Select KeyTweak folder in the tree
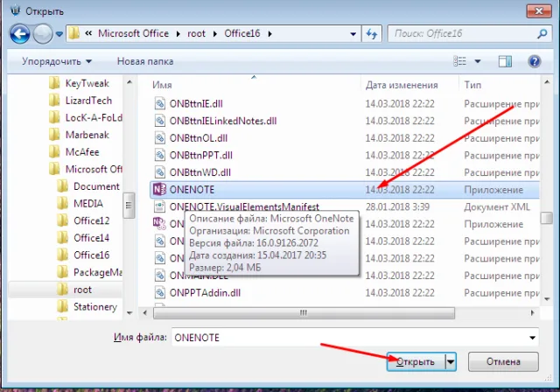The image size is (560, 392). 79,83
